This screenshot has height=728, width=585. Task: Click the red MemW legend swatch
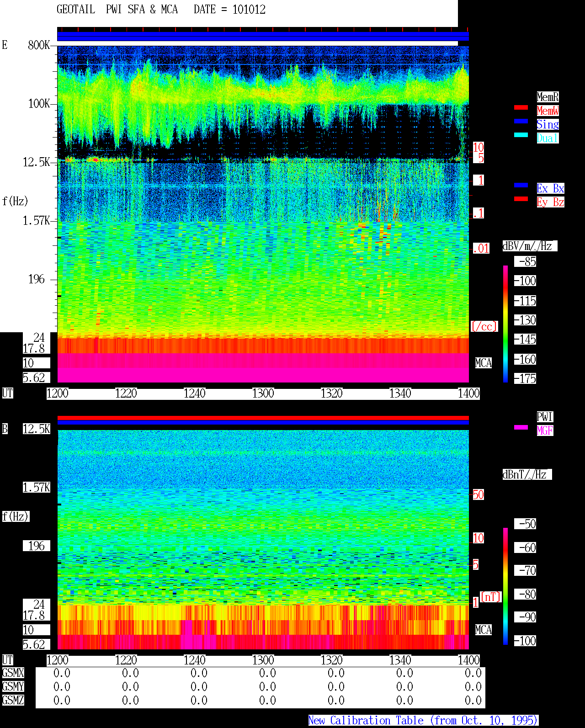tap(521, 107)
